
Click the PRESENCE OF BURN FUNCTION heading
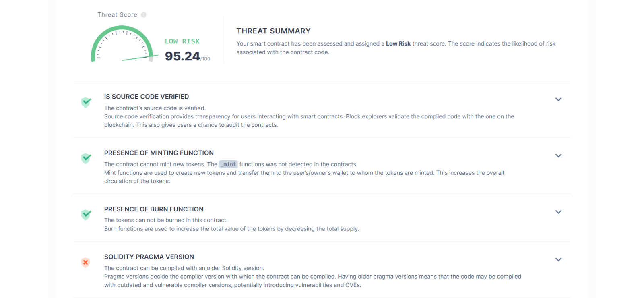tap(154, 209)
